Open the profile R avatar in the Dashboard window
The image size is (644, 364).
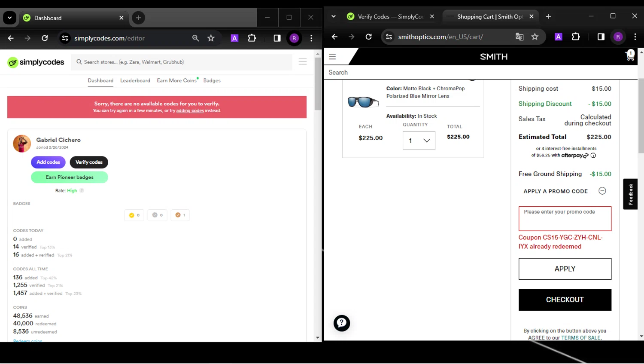(294, 38)
